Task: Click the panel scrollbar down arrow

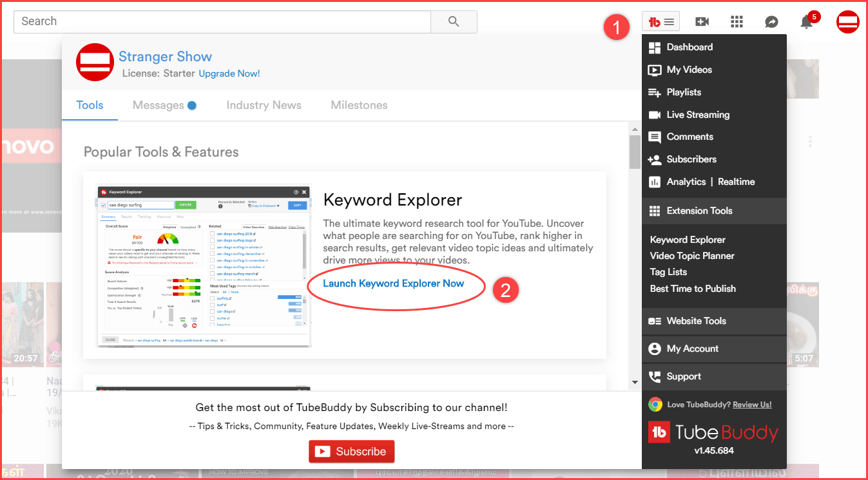Action: (635, 382)
